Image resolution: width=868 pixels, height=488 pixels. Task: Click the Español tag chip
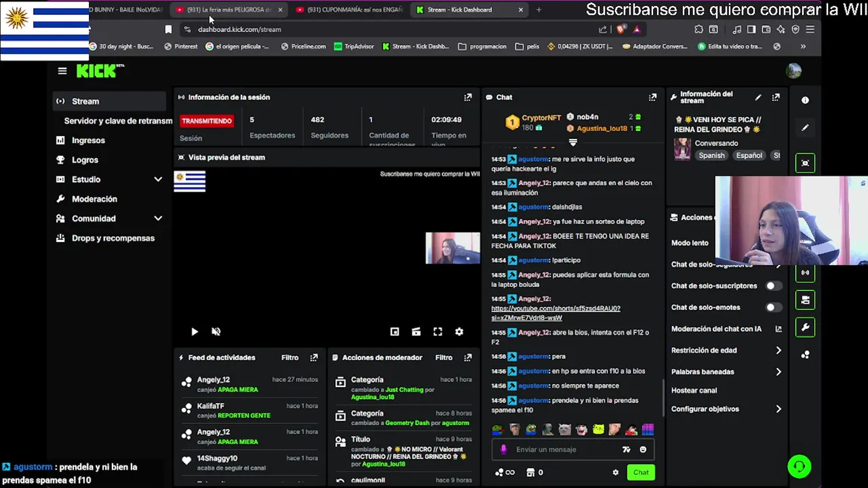(x=749, y=155)
